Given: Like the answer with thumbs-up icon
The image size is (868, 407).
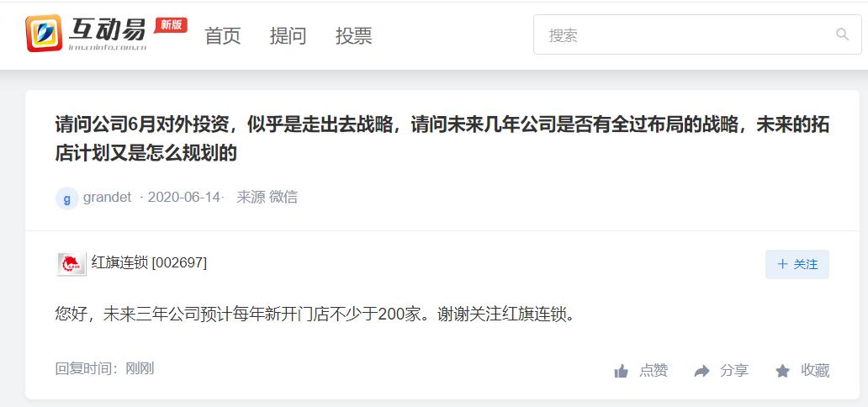Looking at the screenshot, I should tap(621, 371).
